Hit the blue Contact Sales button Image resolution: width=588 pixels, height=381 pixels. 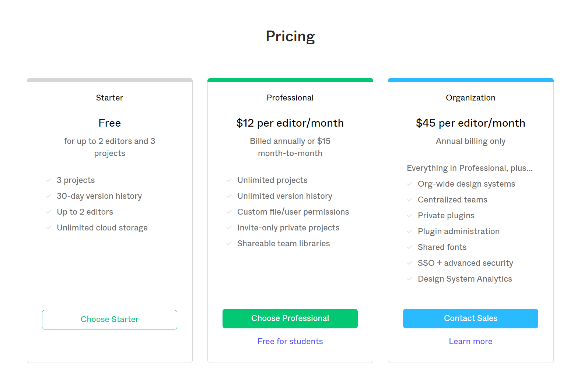(x=470, y=318)
